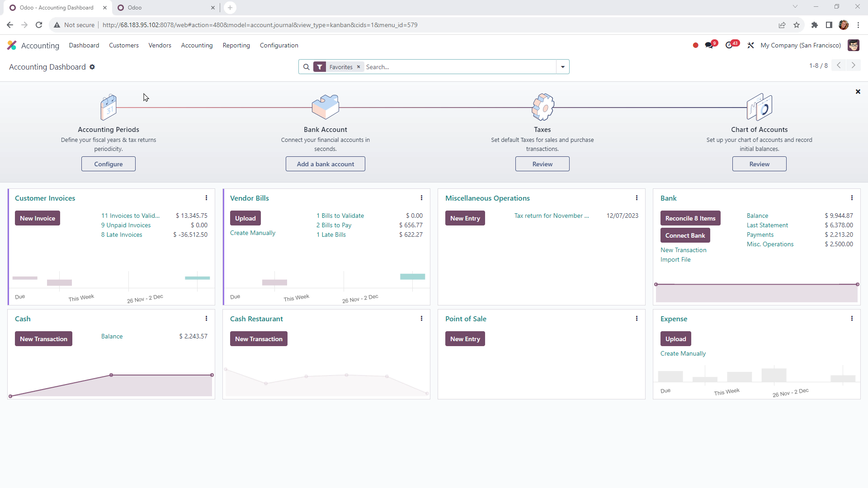This screenshot has height=488, width=868.
Task: Open Point of Sale card options menu
Action: coord(637,319)
